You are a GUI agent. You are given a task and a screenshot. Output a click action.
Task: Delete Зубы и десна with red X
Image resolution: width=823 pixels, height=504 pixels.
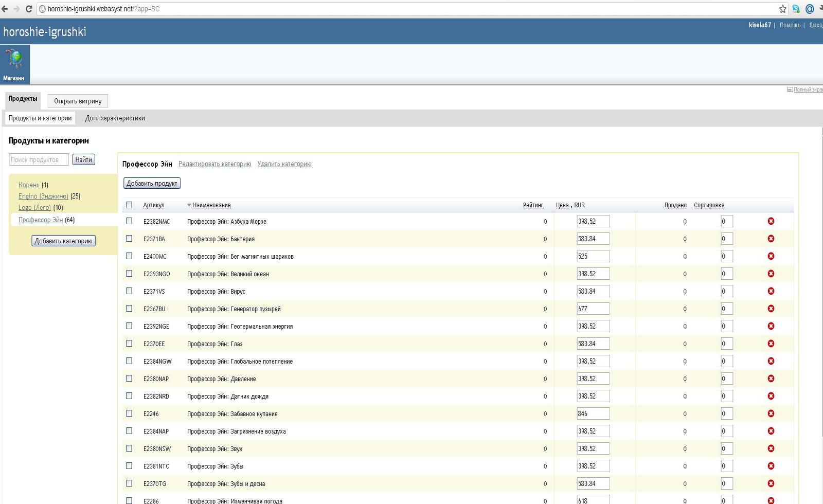pos(771,483)
